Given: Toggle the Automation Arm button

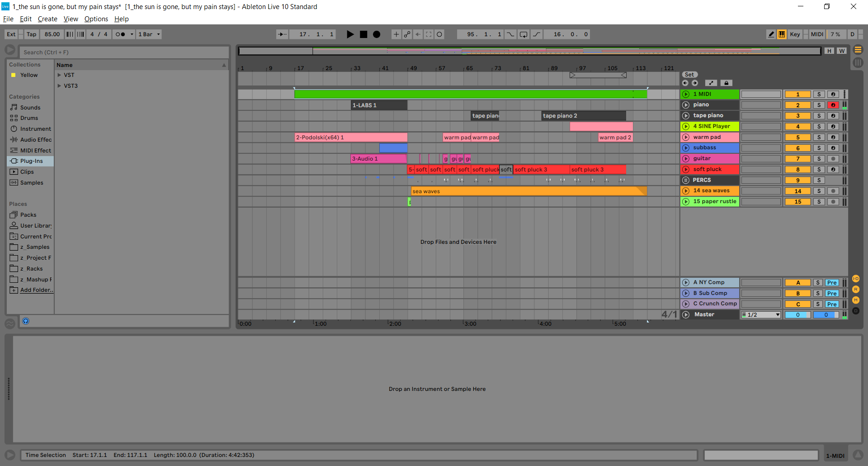Looking at the screenshot, I should [x=407, y=34].
